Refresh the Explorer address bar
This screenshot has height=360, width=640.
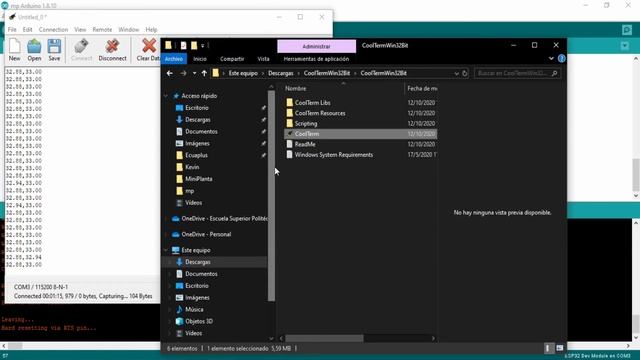(465, 73)
